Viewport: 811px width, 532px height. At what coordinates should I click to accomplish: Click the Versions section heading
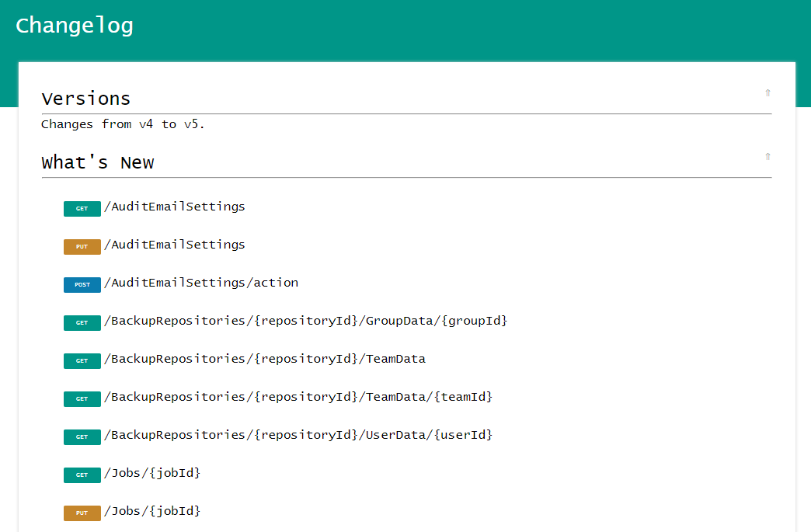[86, 99]
